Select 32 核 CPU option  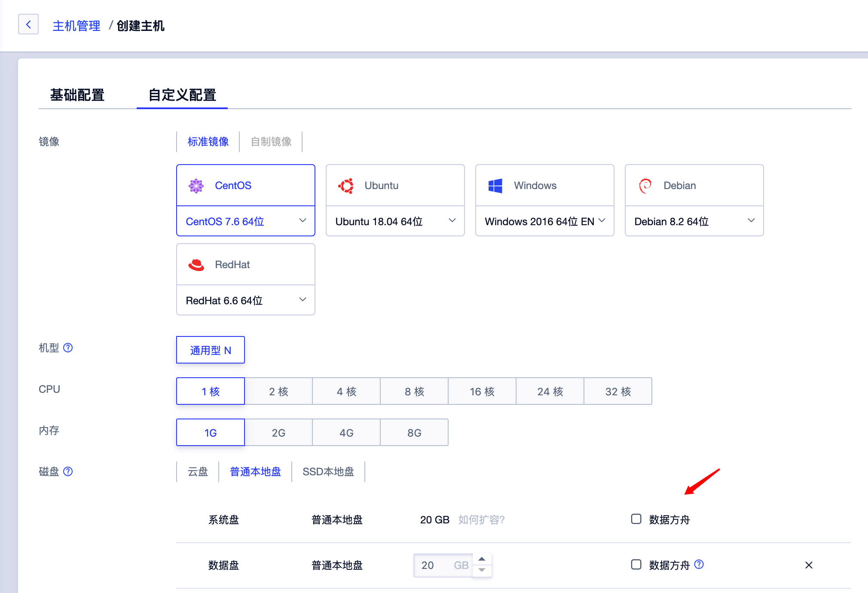tap(618, 391)
